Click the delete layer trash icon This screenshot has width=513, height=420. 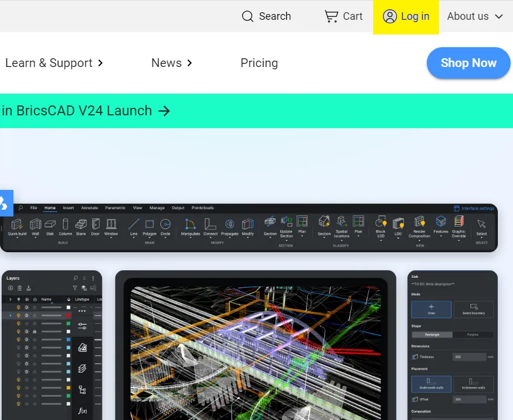point(20,288)
